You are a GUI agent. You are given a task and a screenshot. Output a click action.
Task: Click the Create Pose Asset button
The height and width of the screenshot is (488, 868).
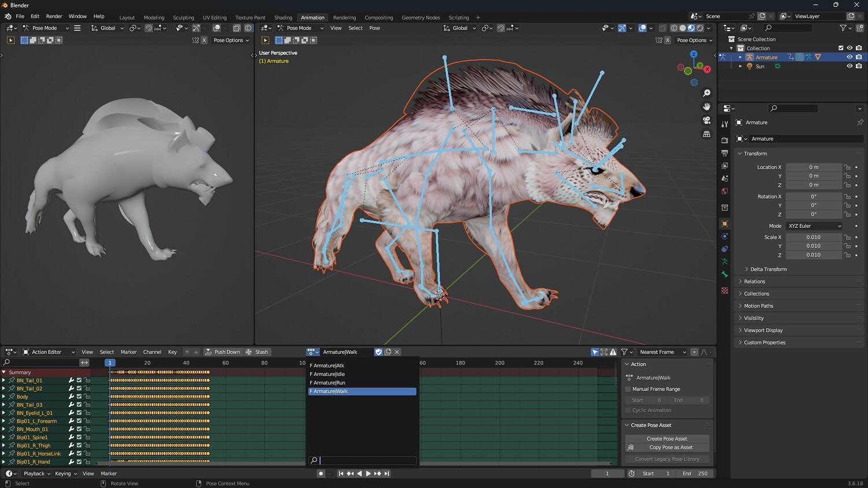tap(667, 439)
